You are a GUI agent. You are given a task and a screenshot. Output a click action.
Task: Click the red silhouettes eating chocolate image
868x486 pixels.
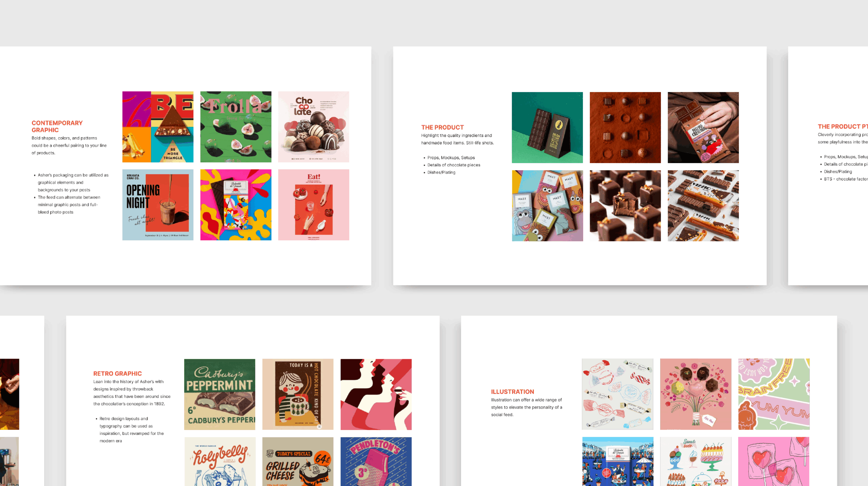pyautogui.click(x=376, y=394)
